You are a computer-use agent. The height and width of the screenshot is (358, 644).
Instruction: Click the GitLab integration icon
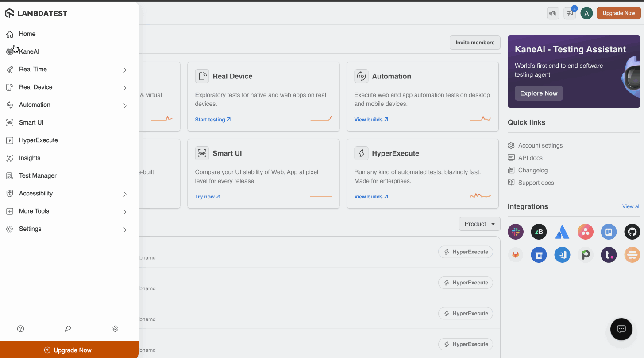pyautogui.click(x=516, y=255)
